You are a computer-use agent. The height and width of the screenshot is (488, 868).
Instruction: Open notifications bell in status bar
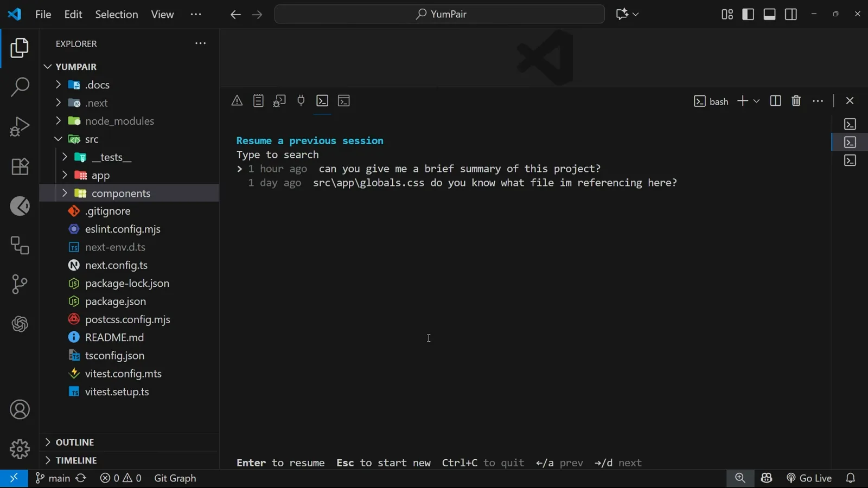[851, 478]
